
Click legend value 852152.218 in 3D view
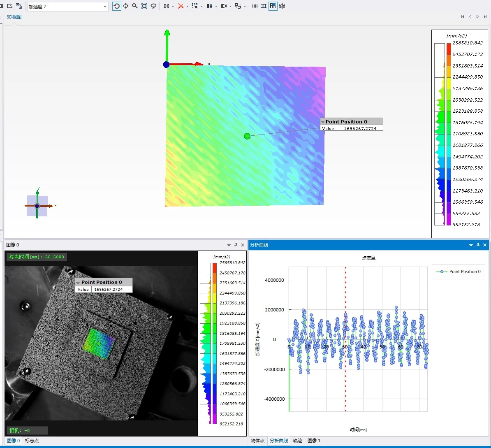tap(466, 225)
